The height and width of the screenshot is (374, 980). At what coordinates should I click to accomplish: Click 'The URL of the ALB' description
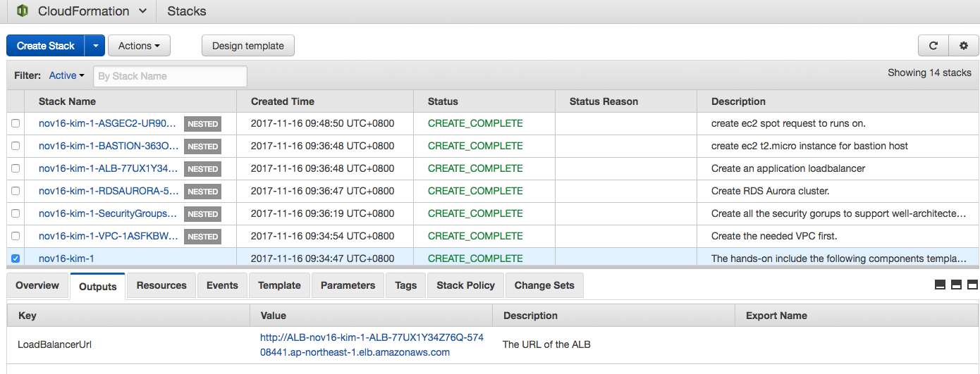tap(546, 344)
